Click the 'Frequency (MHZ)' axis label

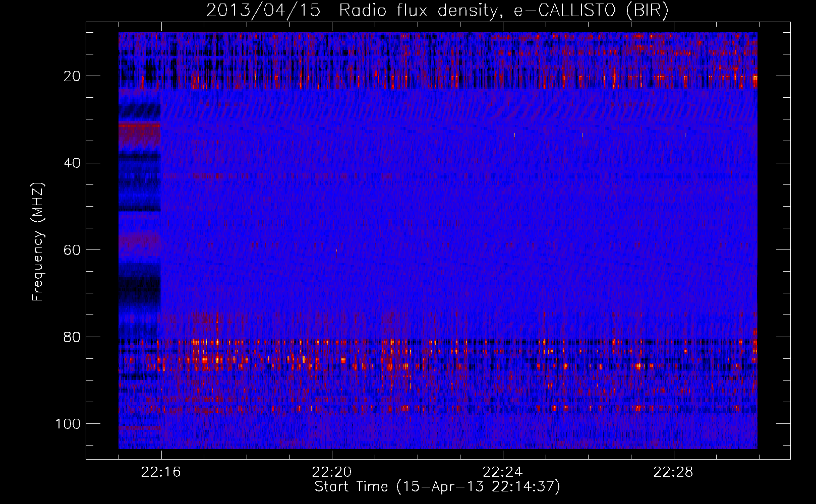pos(38,242)
